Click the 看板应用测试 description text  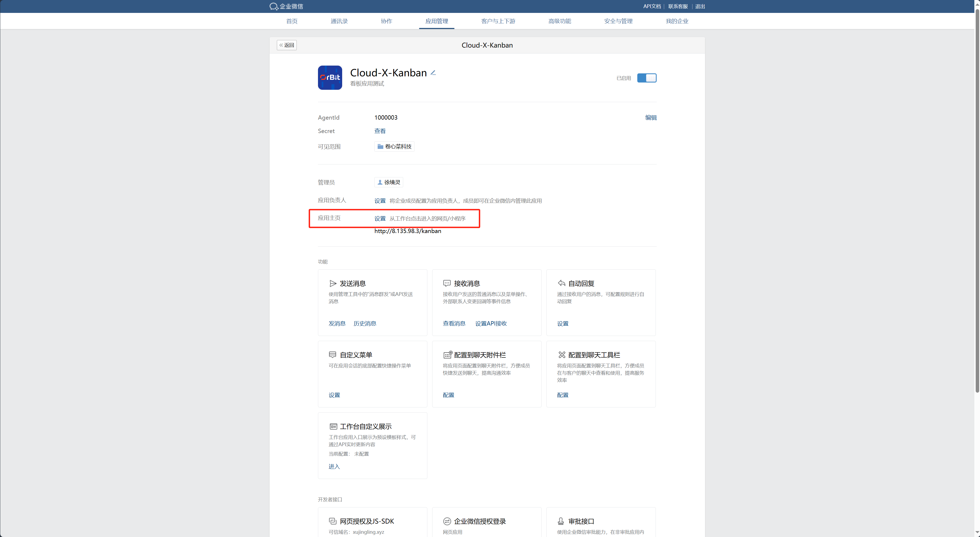pyautogui.click(x=367, y=84)
